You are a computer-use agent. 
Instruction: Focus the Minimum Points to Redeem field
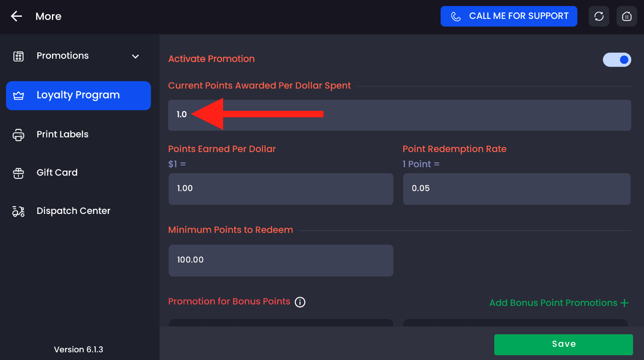[x=281, y=260]
